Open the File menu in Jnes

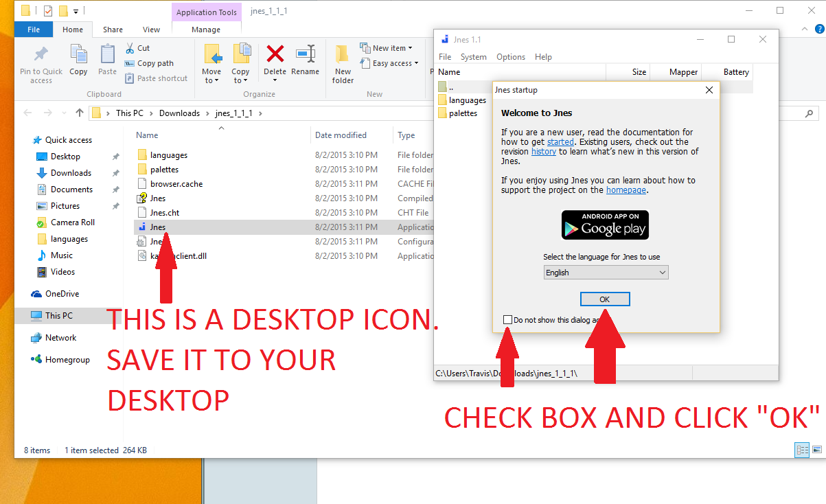(445, 57)
